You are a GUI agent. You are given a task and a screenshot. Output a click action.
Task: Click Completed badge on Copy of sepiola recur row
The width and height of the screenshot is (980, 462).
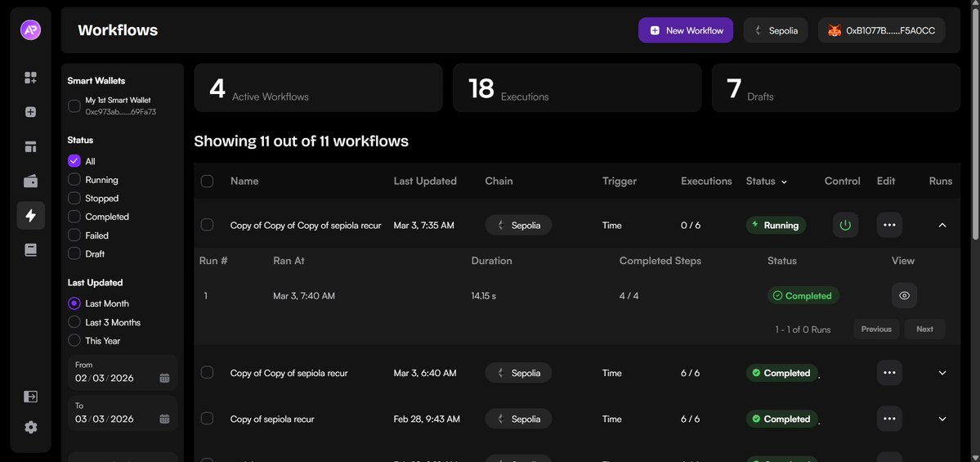coord(782,419)
